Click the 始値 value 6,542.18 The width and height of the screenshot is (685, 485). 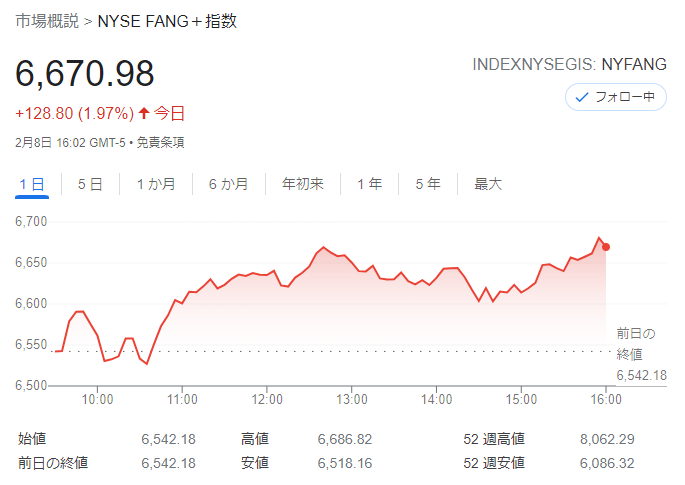coord(169,439)
